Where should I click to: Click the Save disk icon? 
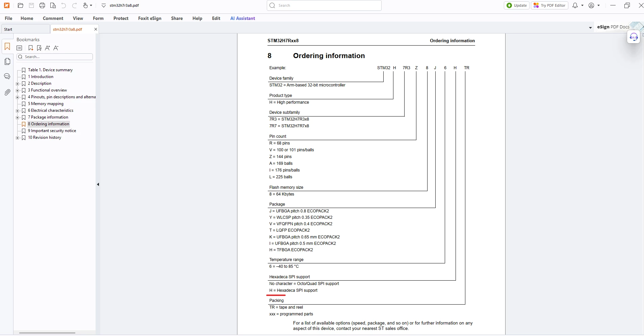tap(31, 5)
